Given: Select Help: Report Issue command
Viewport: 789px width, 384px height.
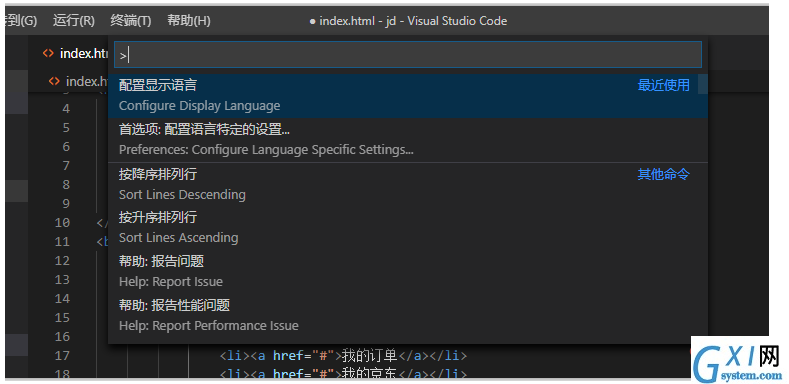Looking at the screenshot, I should pos(408,271).
